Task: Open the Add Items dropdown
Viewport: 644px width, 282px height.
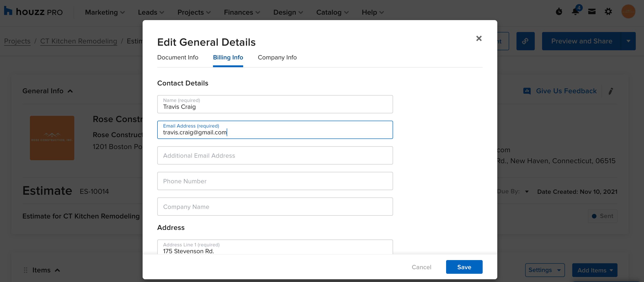Action: click(594, 270)
